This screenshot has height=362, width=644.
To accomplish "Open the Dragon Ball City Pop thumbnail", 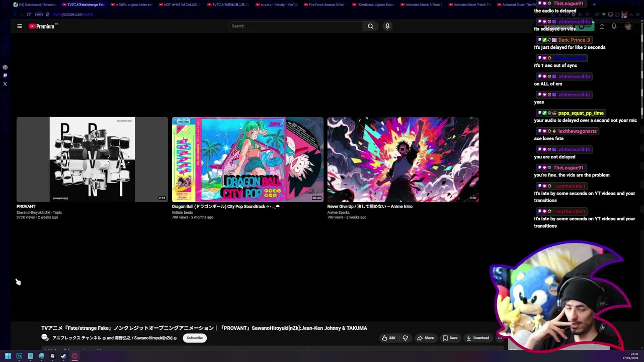I will (x=248, y=159).
